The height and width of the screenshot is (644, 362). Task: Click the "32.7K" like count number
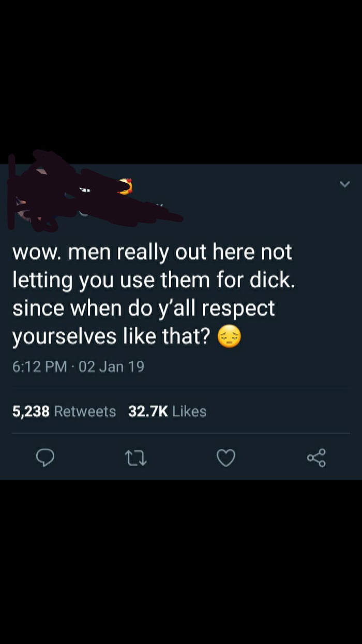148,412
